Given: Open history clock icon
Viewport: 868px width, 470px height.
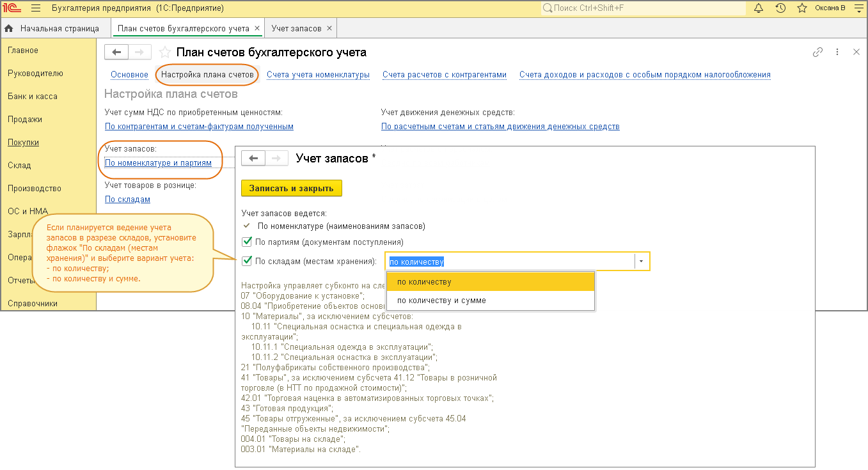Looking at the screenshot, I should pyautogui.click(x=780, y=8).
